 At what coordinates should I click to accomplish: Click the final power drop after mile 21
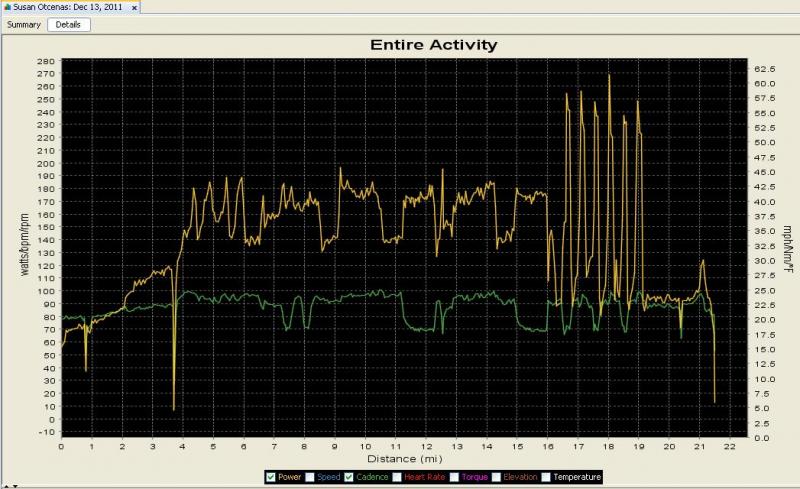(714, 400)
